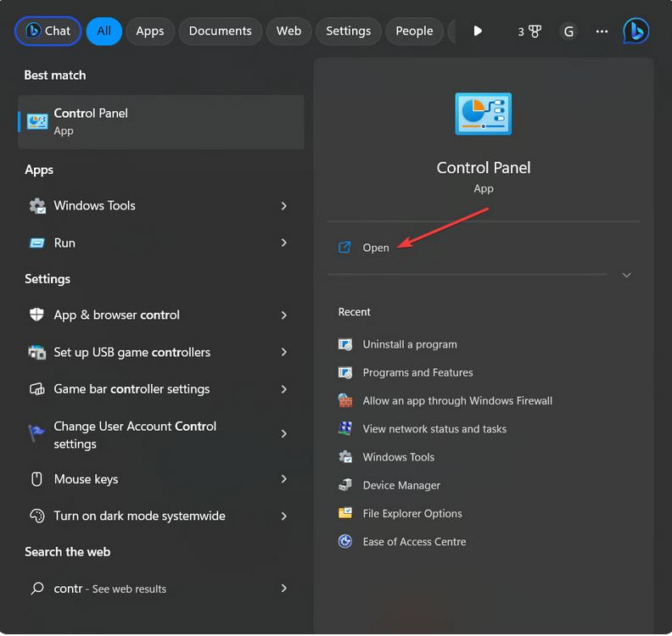Click the Run app icon
Image resolution: width=672 pixels, height=636 pixels.
(36, 243)
